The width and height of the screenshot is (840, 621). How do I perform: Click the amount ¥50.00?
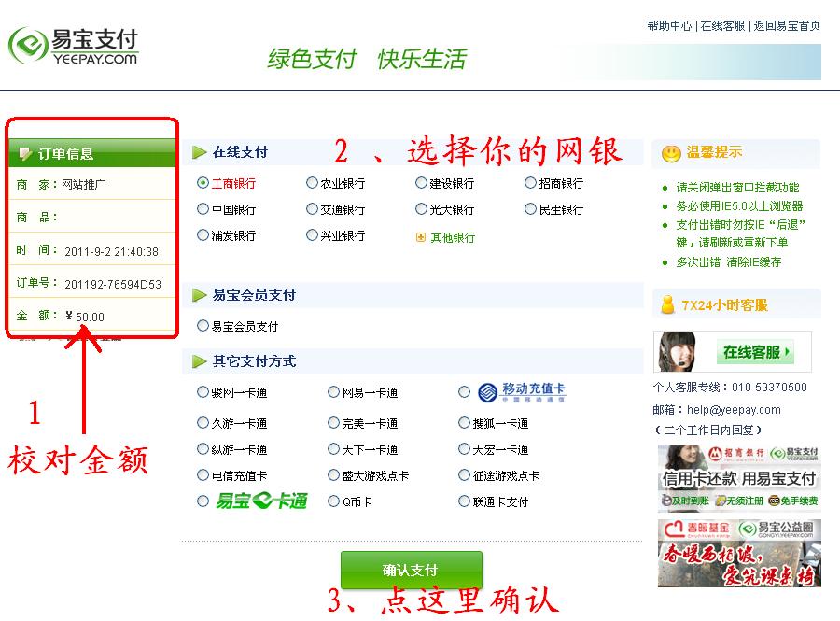85,317
